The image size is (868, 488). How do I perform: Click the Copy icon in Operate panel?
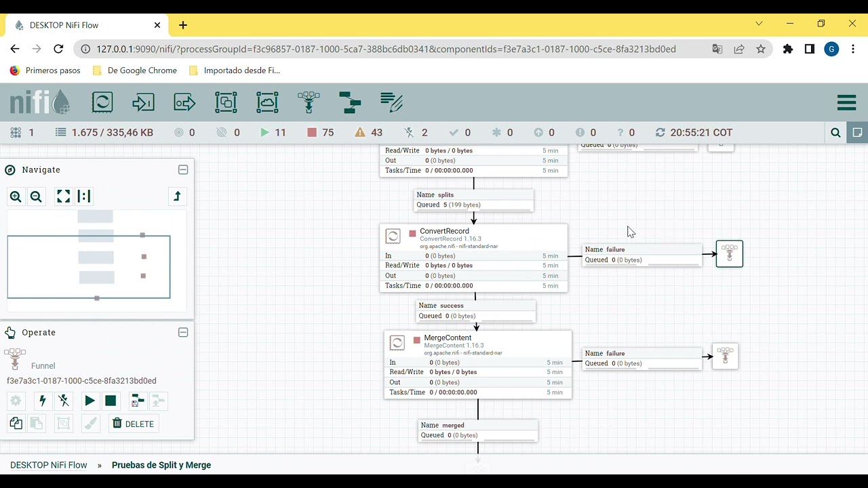[16, 424]
